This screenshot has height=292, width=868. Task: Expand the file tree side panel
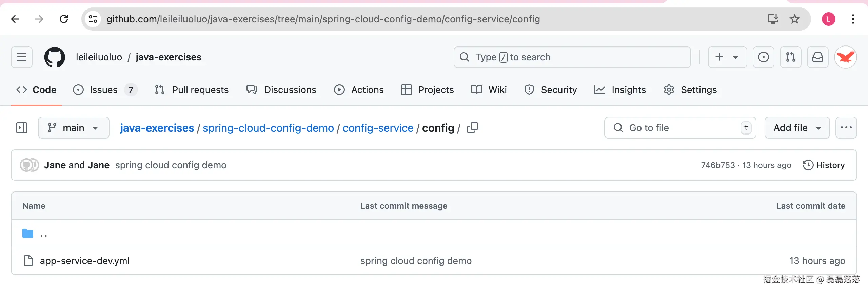click(22, 128)
